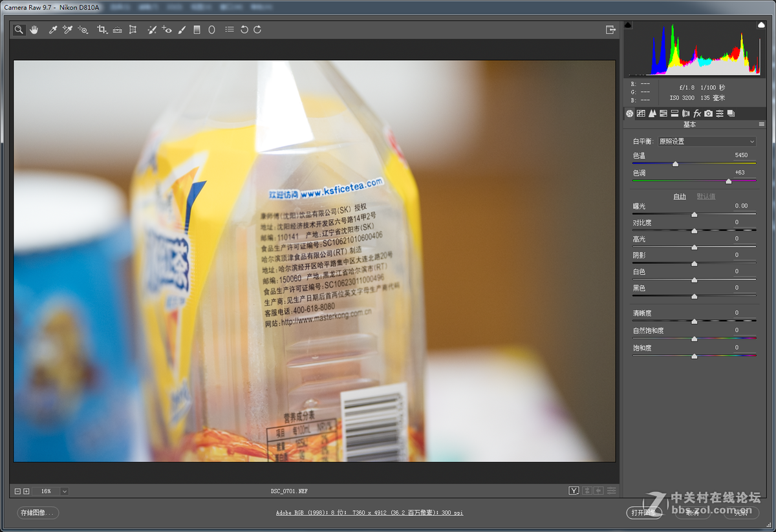This screenshot has height=532, width=776.
Task: Toggle the before/after Y preview button
Action: pyautogui.click(x=574, y=491)
